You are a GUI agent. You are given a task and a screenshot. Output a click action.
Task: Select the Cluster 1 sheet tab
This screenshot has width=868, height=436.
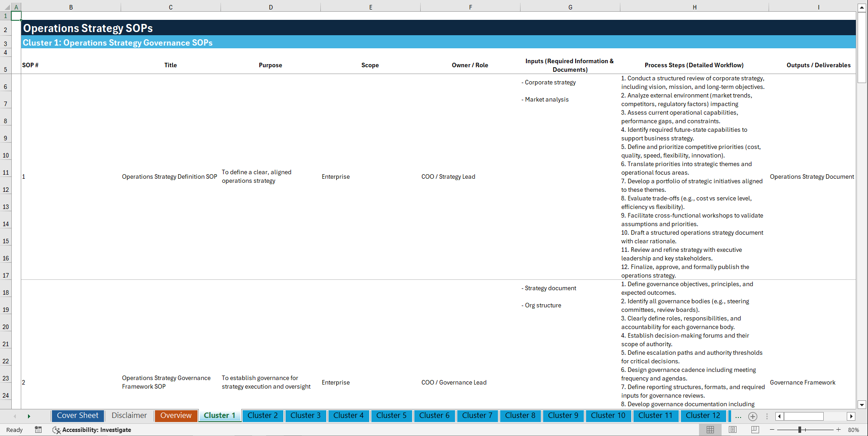click(x=220, y=416)
